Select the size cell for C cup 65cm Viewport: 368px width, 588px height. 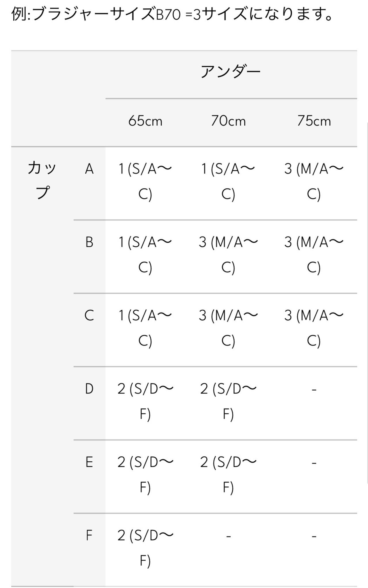(145, 328)
